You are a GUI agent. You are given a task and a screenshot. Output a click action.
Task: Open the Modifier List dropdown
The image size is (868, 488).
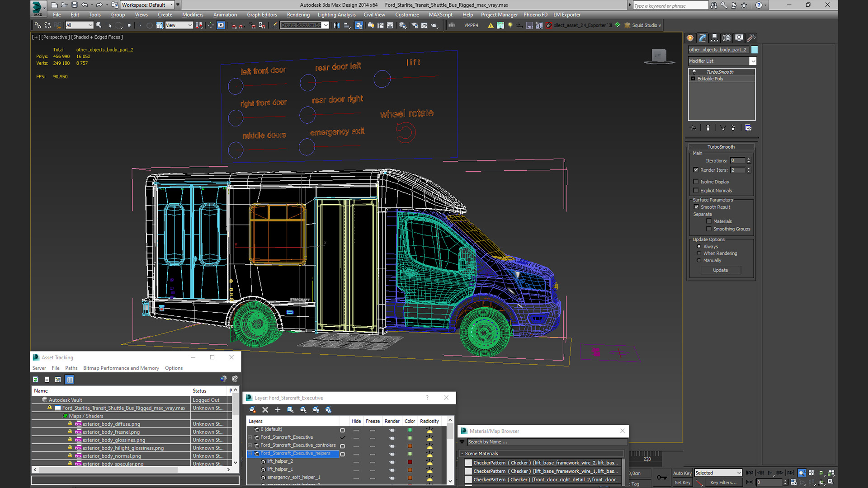(722, 61)
